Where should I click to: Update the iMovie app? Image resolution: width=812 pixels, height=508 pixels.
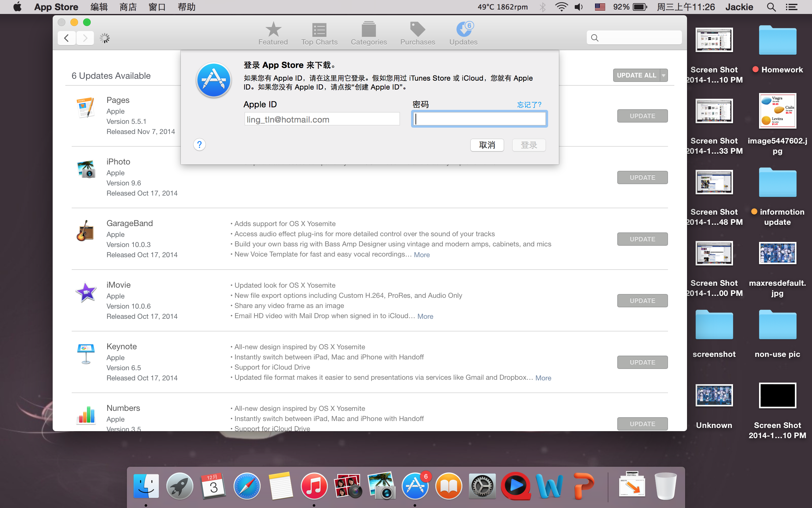click(x=642, y=301)
